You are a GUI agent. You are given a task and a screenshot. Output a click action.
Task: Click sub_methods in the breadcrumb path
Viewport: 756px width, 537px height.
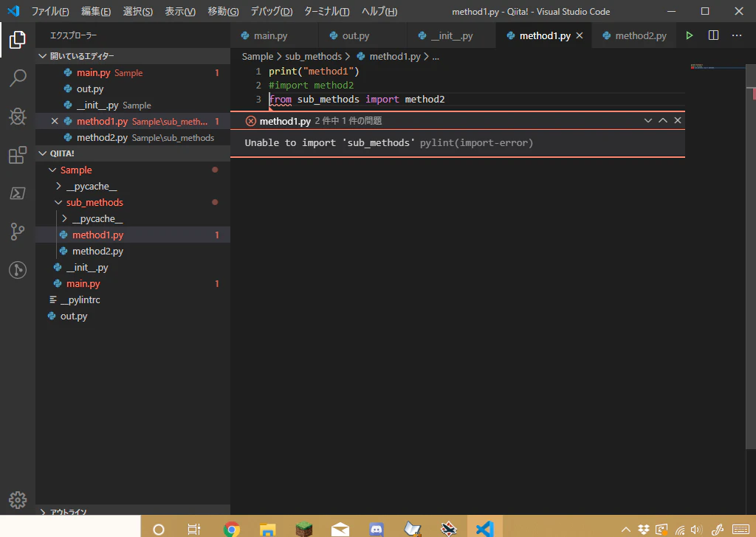(313, 56)
